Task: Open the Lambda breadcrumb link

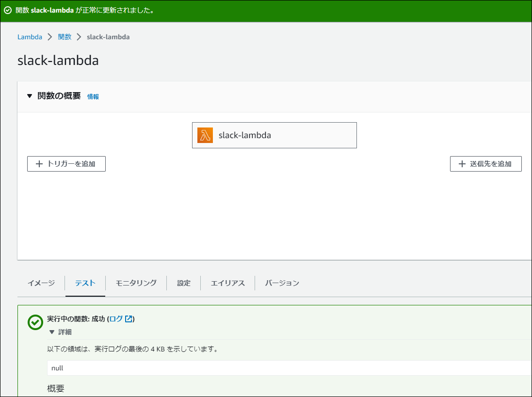Action: click(x=30, y=37)
